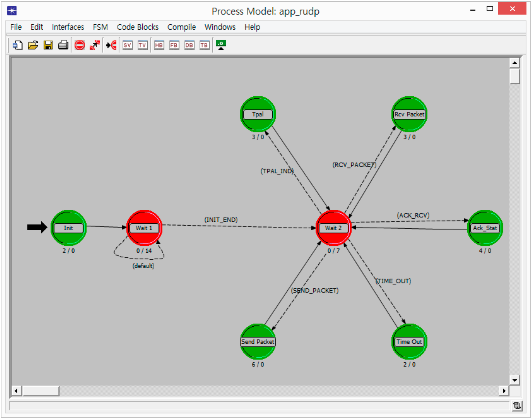Open the Code Blocks menu
This screenshot has width=532, height=419.
pyautogui.click(x=138, y=27)
